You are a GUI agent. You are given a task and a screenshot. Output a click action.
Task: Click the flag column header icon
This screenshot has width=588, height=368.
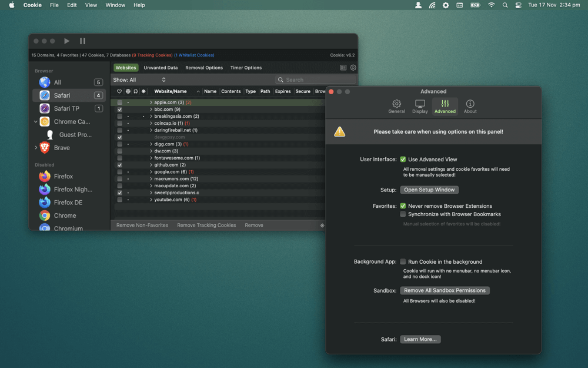pos(136,91)
